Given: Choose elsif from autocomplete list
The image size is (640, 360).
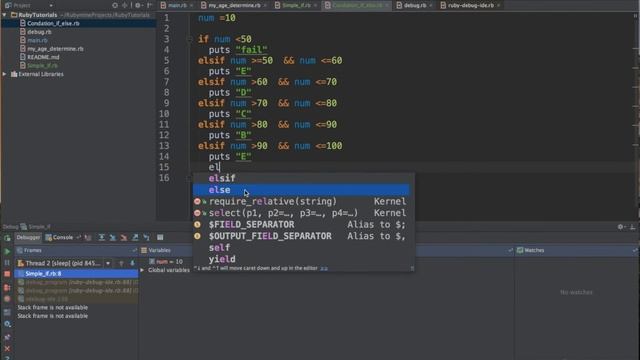Looking at the screenshot, I should pyautogui.click(x=301, y=178).
